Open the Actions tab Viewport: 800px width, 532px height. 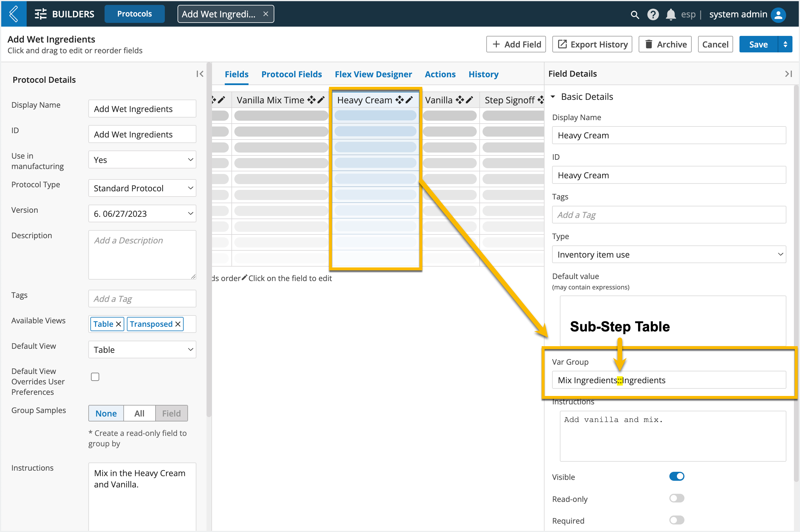click(440, 74)
